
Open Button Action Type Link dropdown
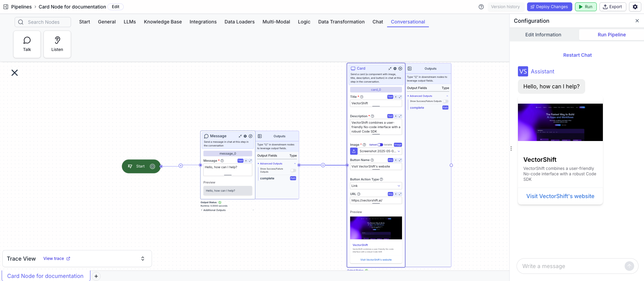(x=376, y=186)
